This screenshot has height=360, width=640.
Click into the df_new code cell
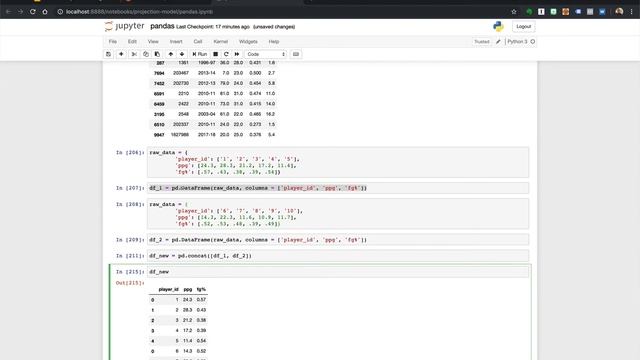coord(338,271)
